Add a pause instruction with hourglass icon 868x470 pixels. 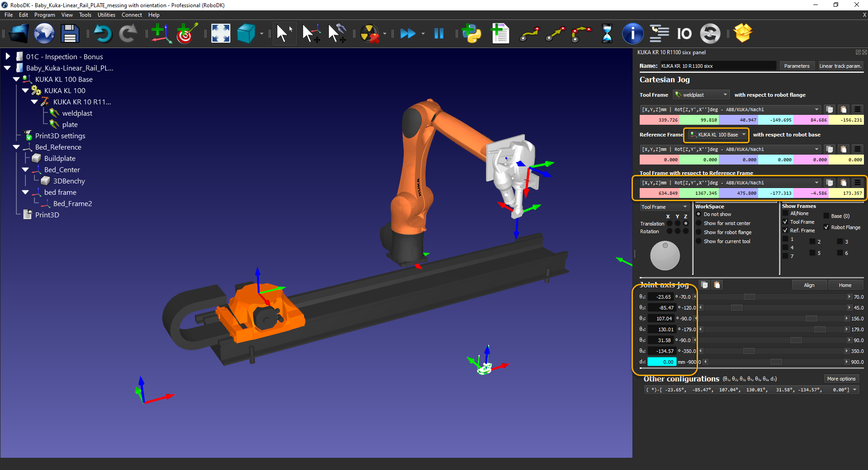pyautogui.click(x=607, y=33)
